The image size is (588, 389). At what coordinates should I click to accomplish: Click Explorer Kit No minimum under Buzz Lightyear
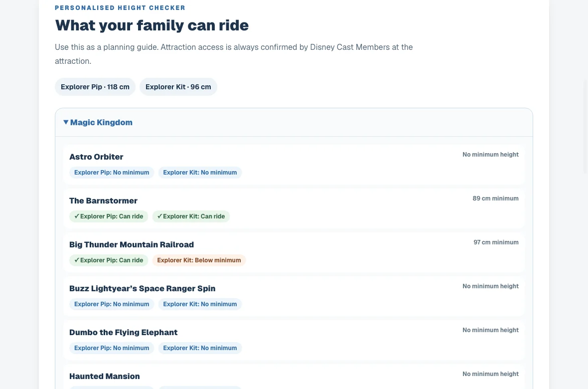(200, 304)
